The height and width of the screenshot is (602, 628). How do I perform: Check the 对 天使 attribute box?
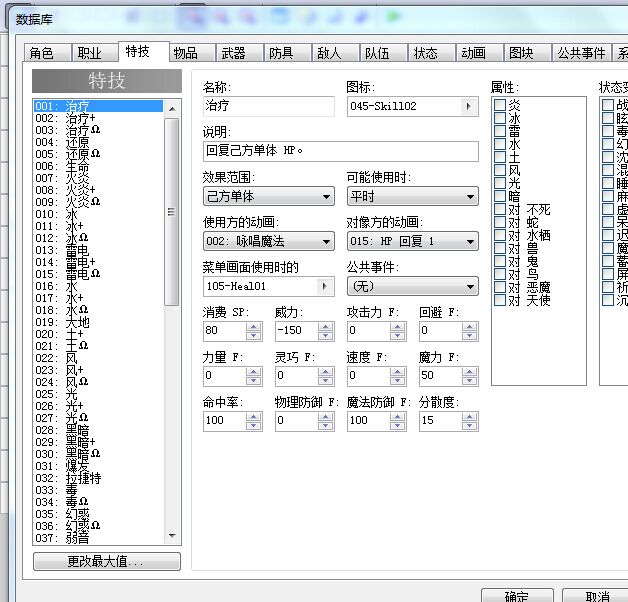(500, 300)
